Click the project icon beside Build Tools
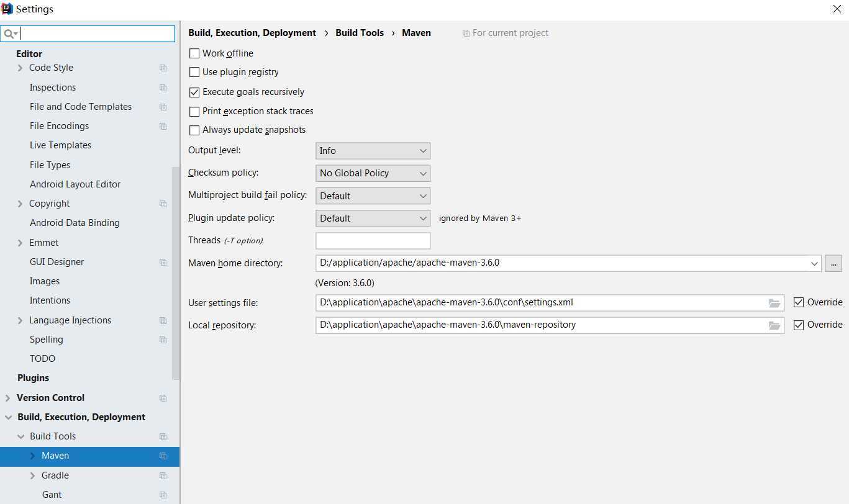 (x=163, y=436)
